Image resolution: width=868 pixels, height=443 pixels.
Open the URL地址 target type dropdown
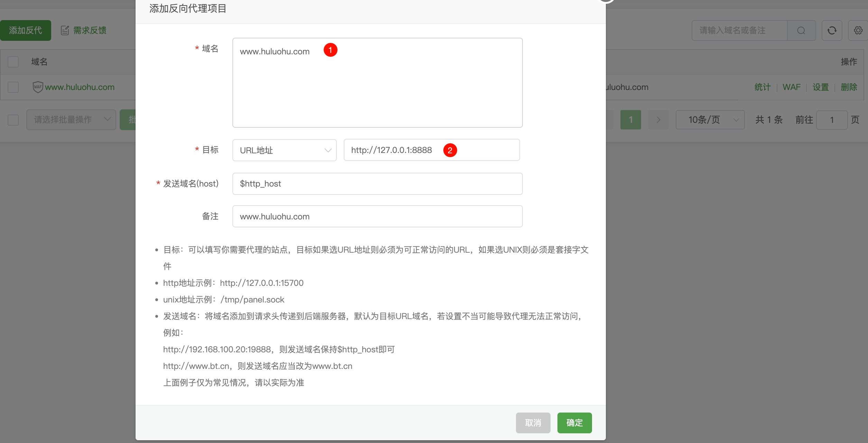285,150
